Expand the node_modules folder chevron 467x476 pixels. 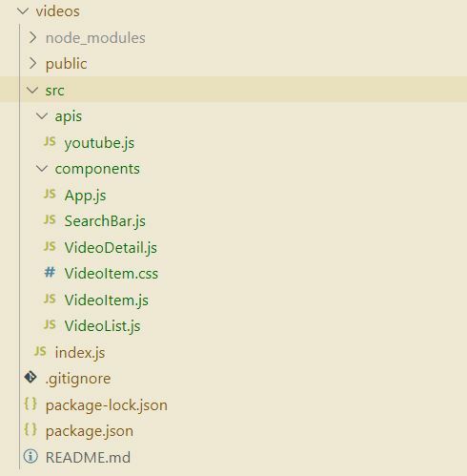point(32,37)
